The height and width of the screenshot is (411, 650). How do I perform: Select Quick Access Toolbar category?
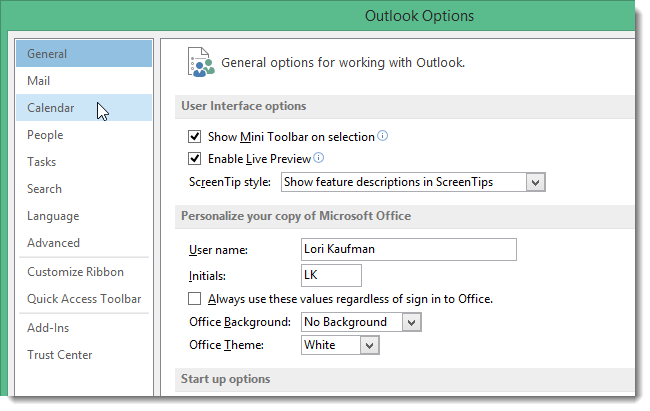(84, 299)
